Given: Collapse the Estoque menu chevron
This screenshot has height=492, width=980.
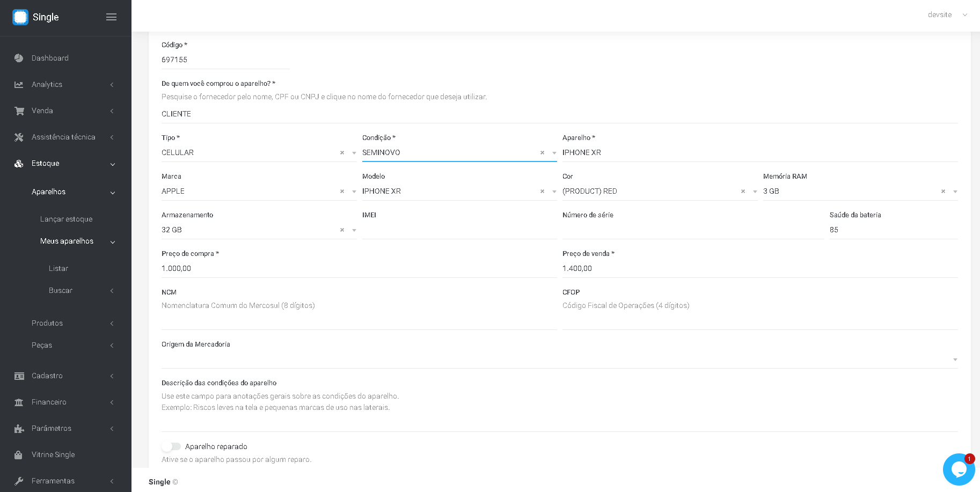Looking at the screenshot, I should [112, 164].
